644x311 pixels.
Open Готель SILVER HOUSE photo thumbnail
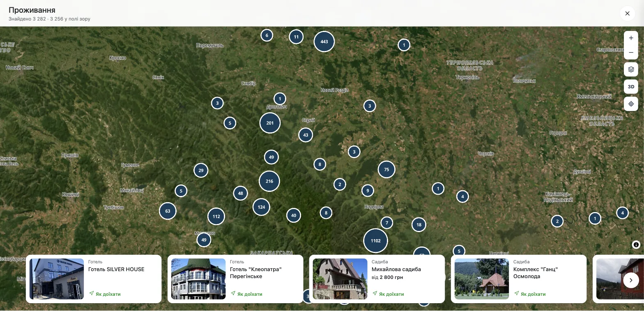pos(57,279)
